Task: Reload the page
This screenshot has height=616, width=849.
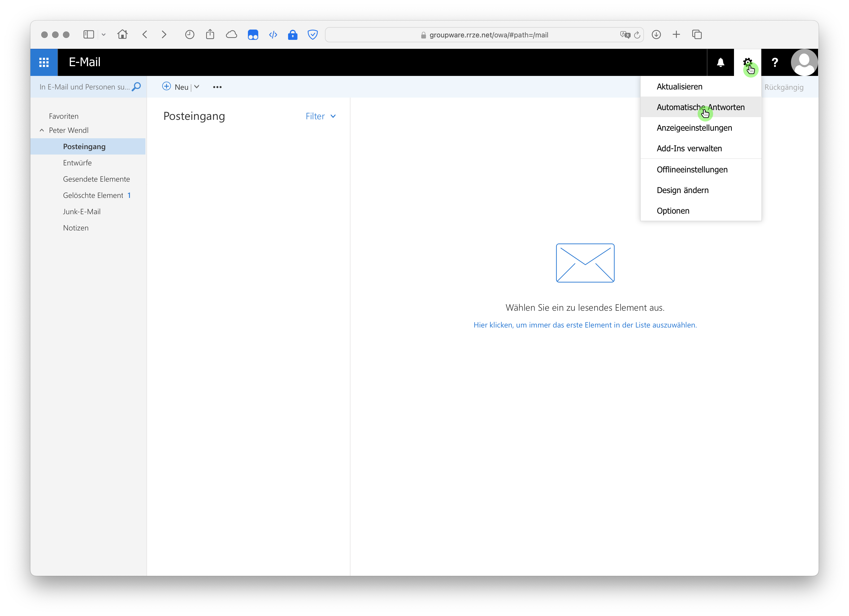Action: click(x=637, y=35)
